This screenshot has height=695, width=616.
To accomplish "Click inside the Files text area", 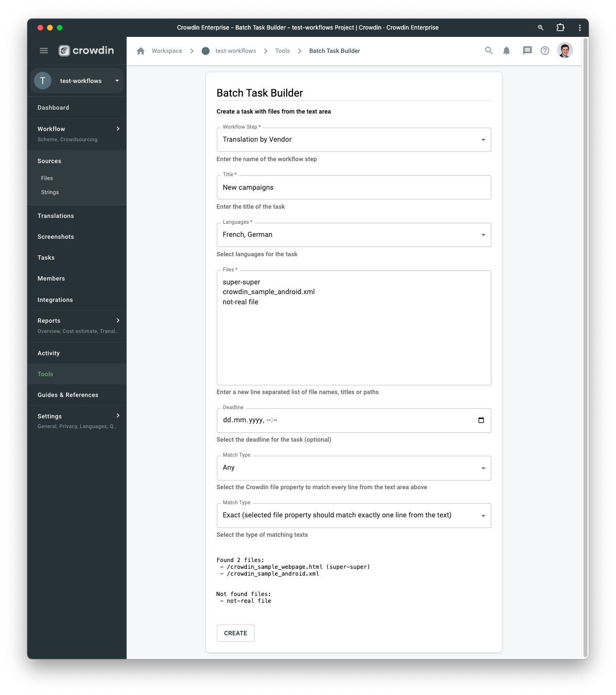I will point(354,328).
